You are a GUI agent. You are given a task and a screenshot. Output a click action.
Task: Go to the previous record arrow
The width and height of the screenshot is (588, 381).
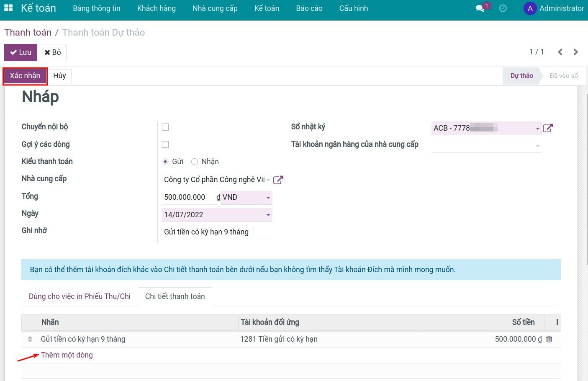click(x=560, y=52)
